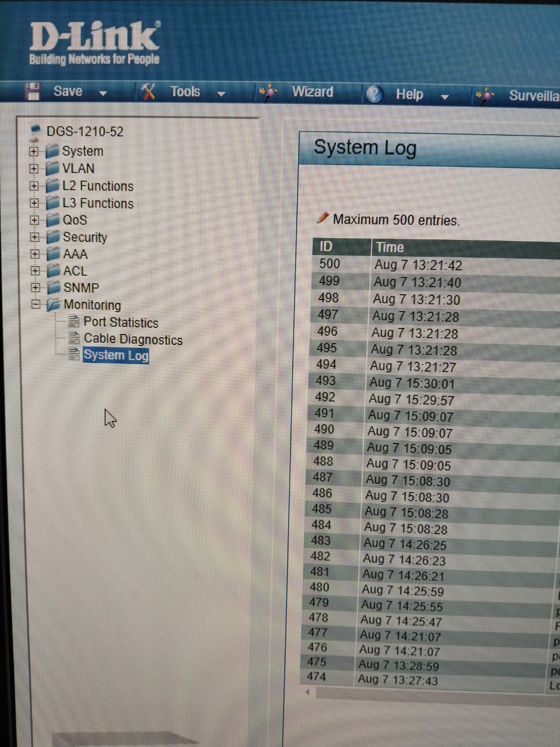Click the L2 Functions folder icon
The image size is (560, 747).
tap(53, 186)
